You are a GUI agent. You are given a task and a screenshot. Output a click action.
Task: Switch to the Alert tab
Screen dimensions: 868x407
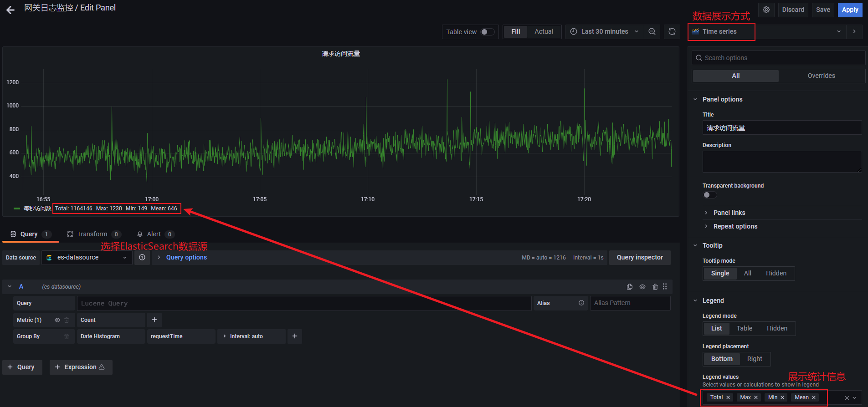155,234
